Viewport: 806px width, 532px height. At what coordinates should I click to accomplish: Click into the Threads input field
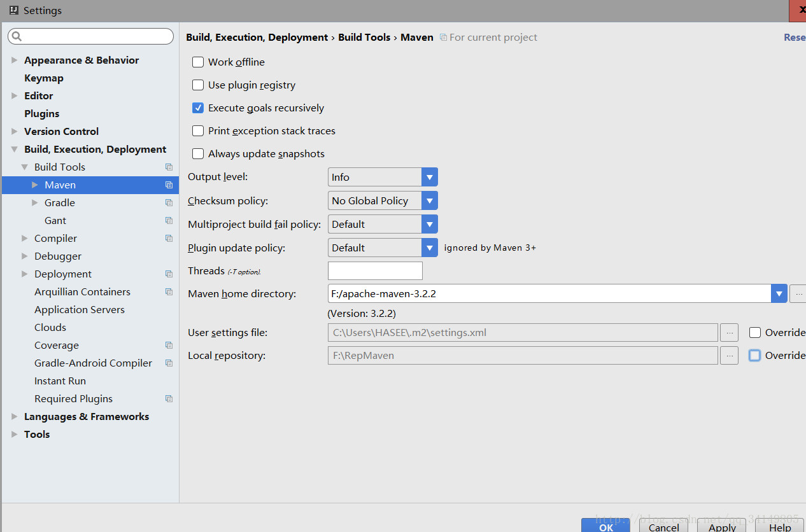pyautogui.click(x=375, y=270)
